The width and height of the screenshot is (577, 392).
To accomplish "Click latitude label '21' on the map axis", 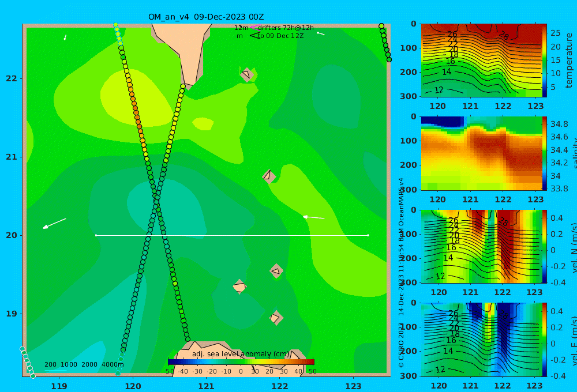I will 12,157.
